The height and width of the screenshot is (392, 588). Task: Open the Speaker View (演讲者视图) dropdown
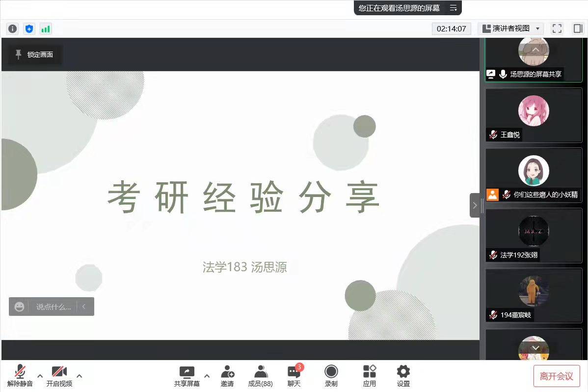click(511, 28)
